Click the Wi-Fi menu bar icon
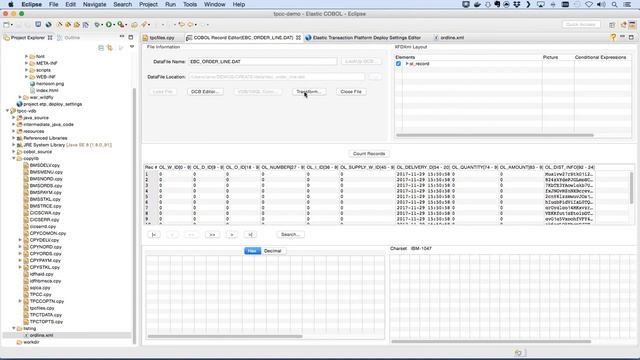The height and width of the screenshot is (360, 640). 589,4
